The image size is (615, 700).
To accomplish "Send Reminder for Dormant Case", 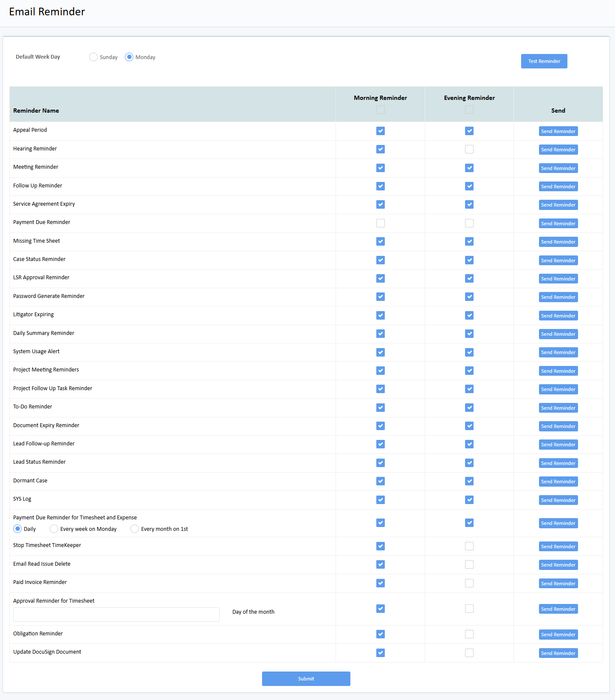I will tap(558, 482).
